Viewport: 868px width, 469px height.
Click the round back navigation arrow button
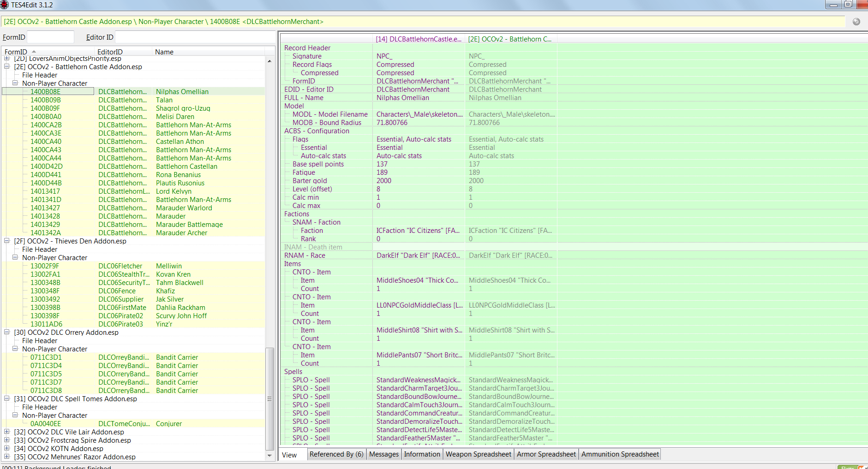tap(856, 22)
